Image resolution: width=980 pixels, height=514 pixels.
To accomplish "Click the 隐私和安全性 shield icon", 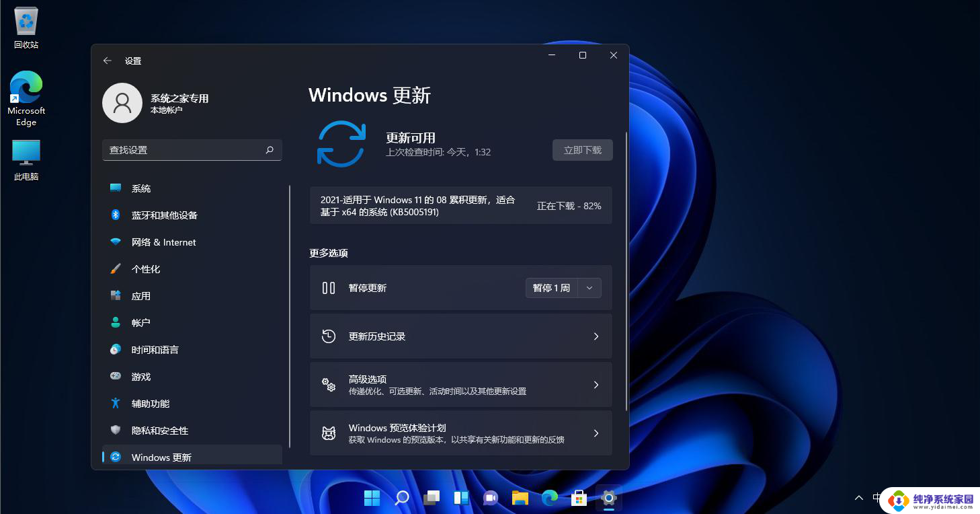I will 116,431.
